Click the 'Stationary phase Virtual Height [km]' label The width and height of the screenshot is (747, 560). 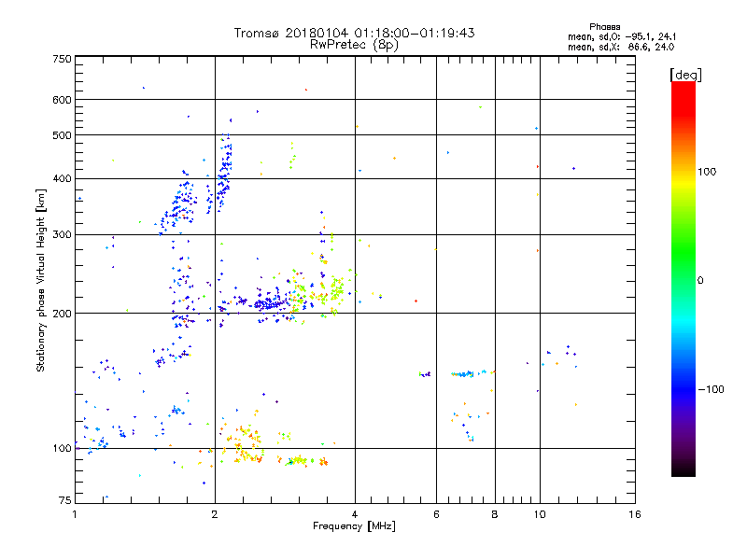[40, 280]
